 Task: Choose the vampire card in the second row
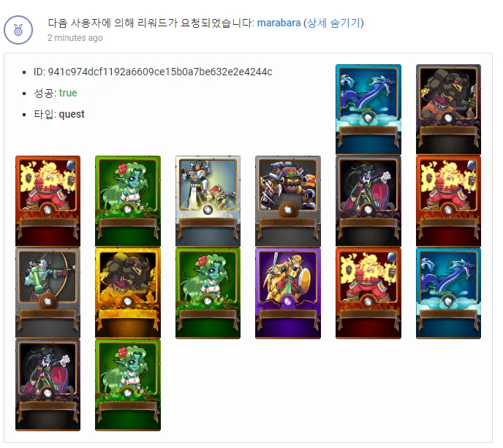368,201
